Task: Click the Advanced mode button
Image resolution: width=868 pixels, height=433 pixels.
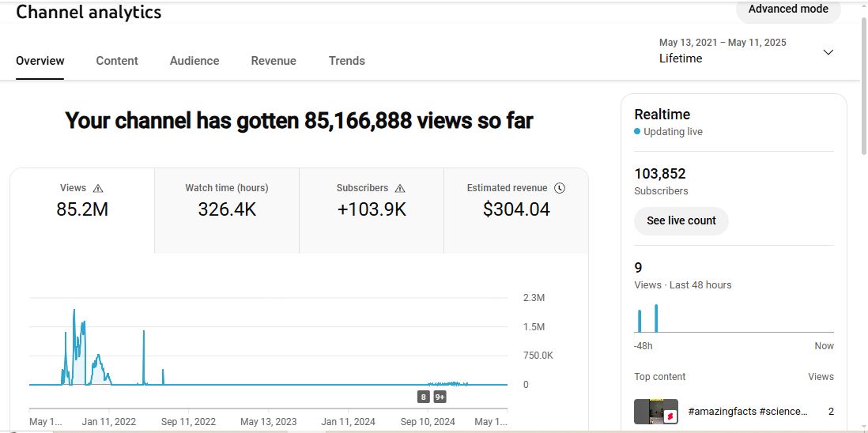Action: pyautogui.click(x=787, y=9)
